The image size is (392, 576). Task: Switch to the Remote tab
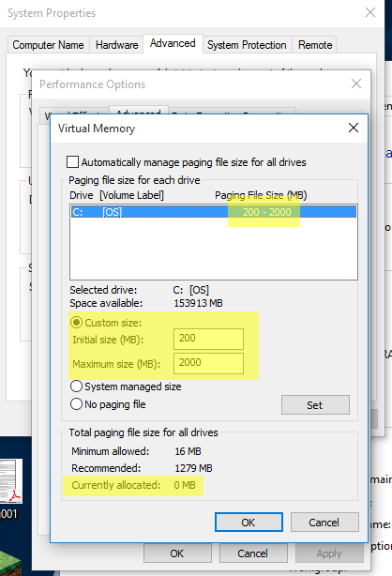click(x=315, y=45)
